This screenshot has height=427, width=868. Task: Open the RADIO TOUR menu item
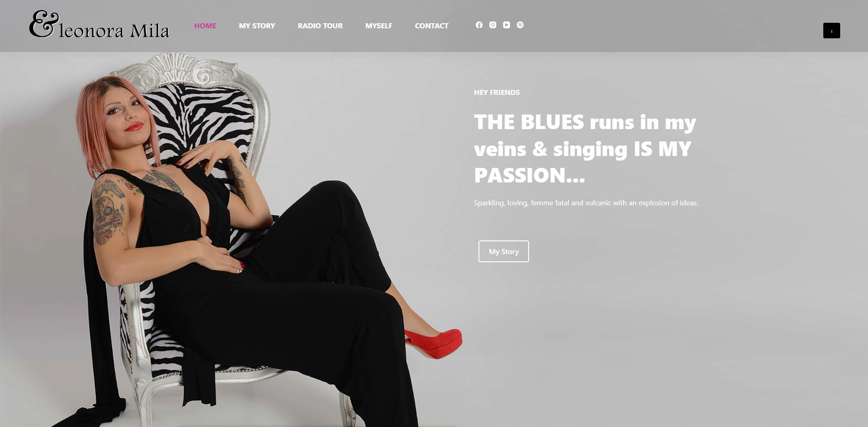[x=320, y=26]
